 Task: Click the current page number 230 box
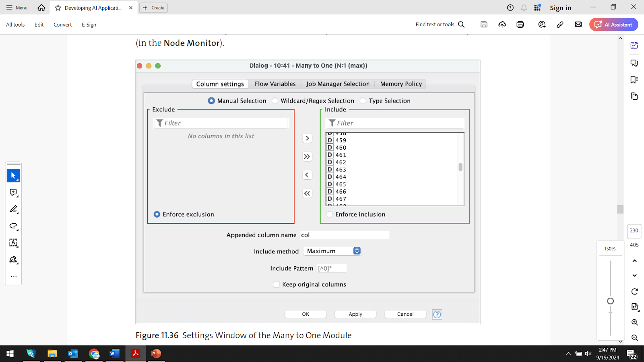[634, 230]
